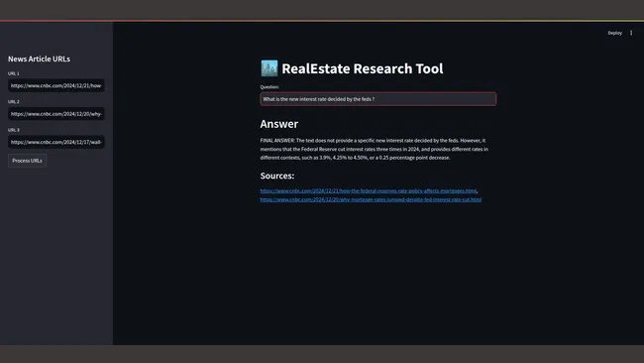Viewport: 644px width, 363px height.
Task: Open the how-the-federal-reserves-rate-policy source link
Action: click(369, 190)
